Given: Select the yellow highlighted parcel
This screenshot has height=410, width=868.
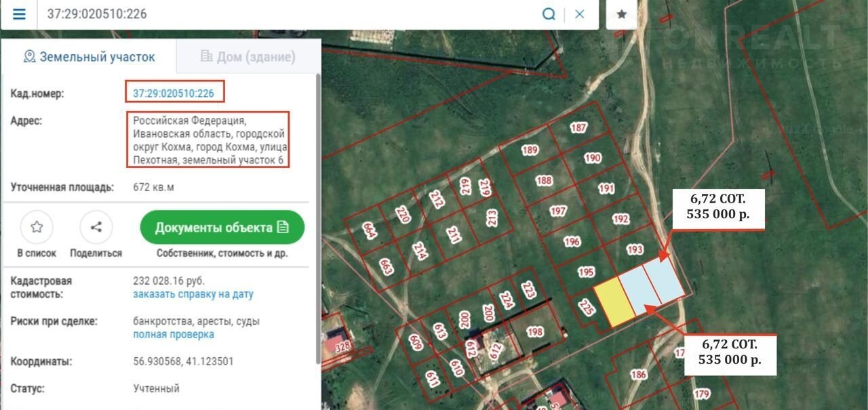Looking at the screenshot, I should [x=614, y=302].
